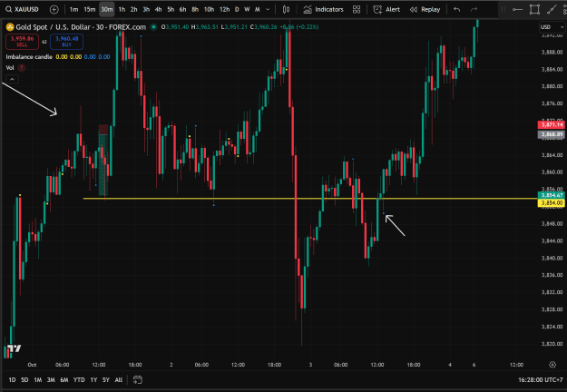Screen dimensions: 567x392
Task: Open candlestick chart type selector
Action: point(286,9)
